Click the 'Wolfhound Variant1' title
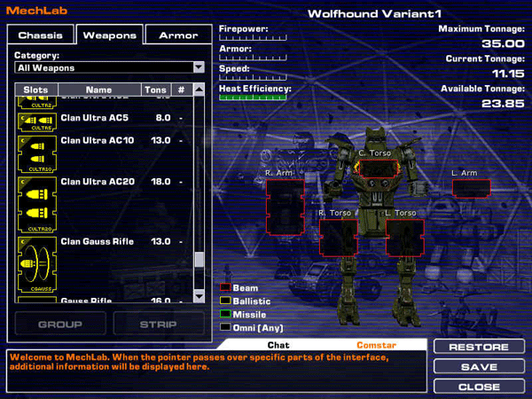 coord(374,13)
